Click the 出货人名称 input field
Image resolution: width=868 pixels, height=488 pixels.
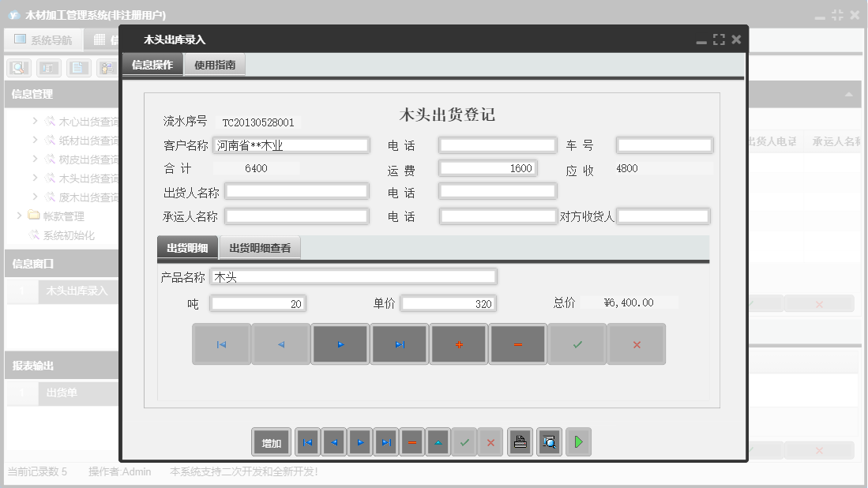click(x=296, y=190)
